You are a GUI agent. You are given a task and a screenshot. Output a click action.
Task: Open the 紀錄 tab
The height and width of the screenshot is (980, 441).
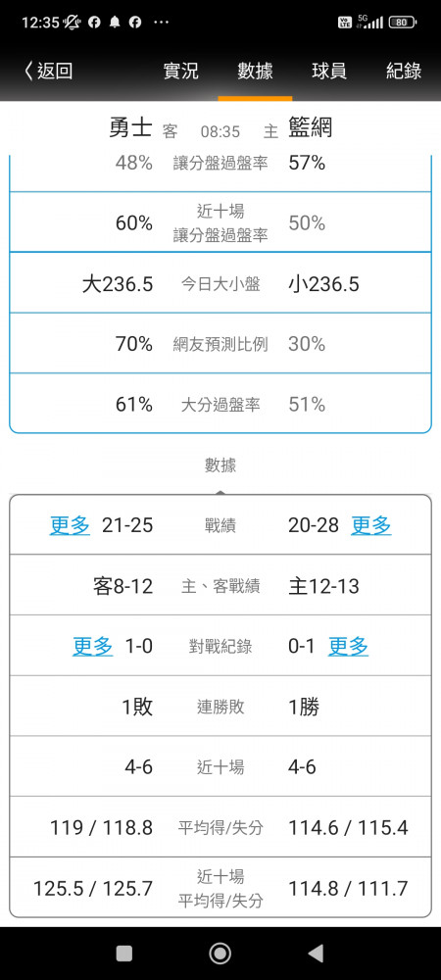click(x=404, y=71)
